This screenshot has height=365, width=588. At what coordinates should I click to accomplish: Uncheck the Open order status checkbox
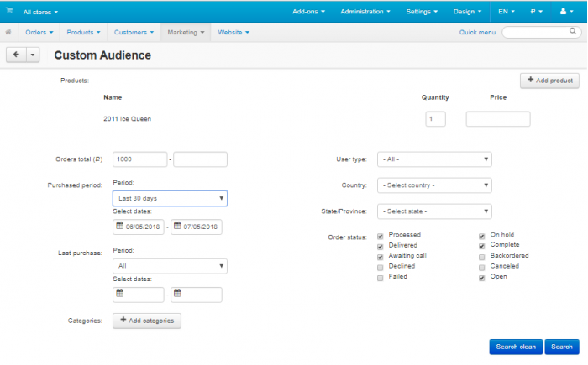482,278
